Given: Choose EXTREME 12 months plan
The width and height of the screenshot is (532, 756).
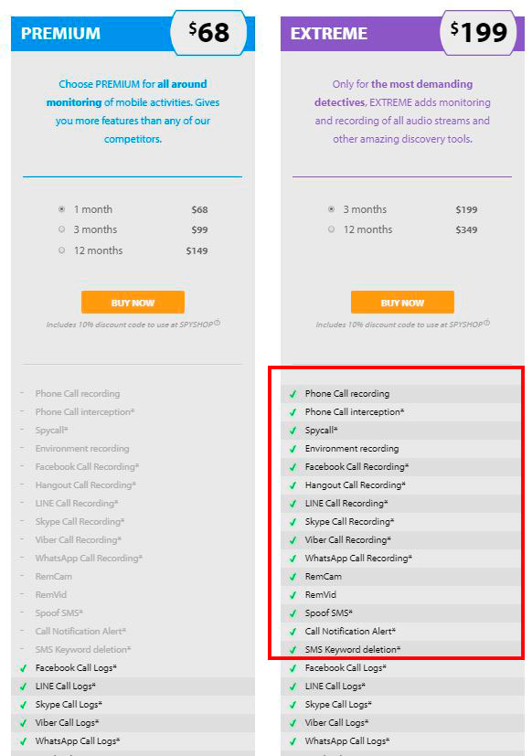Looking at the screenshot, I should (331, 229).
